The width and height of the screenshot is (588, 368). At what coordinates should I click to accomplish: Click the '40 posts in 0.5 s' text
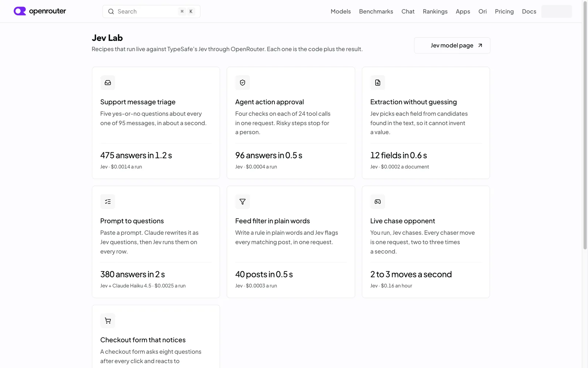pyautogui.click(x=264, y=274)
